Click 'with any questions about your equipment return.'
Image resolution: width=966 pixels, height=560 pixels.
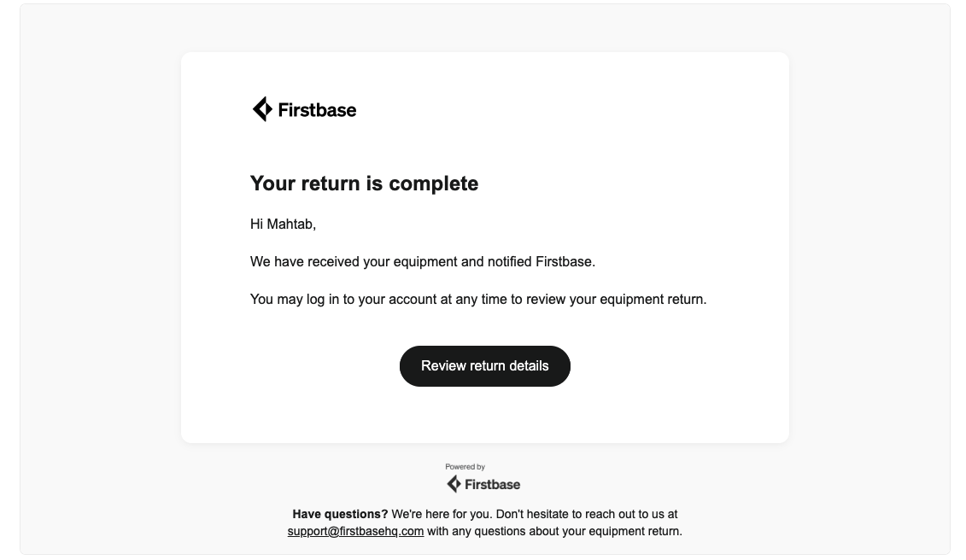(x=554, y=531)
